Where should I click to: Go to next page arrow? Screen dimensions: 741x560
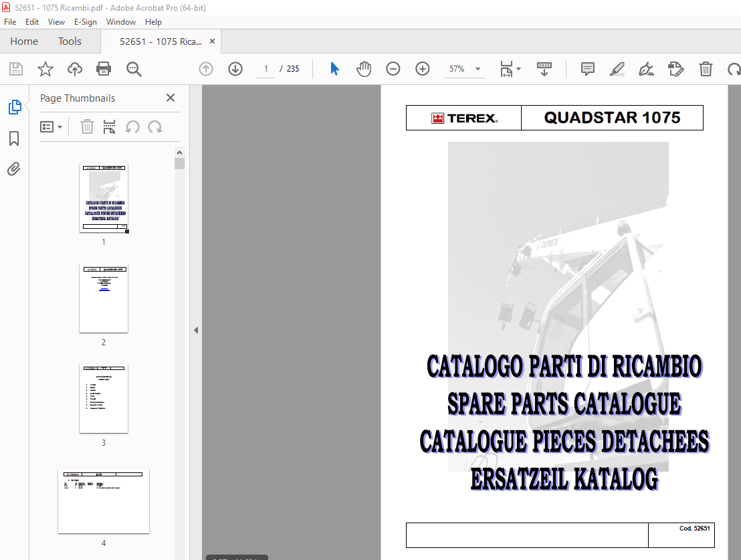pyautogui.click(x=235, y=69)
